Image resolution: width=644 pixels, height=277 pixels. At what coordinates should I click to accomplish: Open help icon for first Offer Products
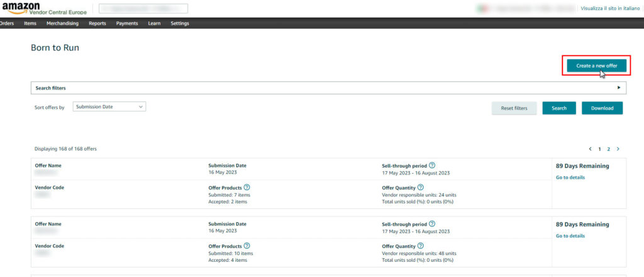tap(247, 187)
